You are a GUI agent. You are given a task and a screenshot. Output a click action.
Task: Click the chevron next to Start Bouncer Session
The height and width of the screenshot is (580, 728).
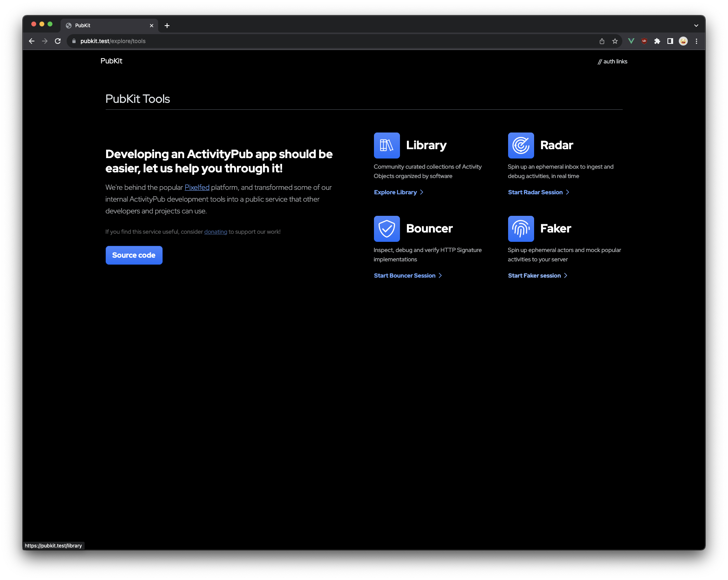point(440,276)
